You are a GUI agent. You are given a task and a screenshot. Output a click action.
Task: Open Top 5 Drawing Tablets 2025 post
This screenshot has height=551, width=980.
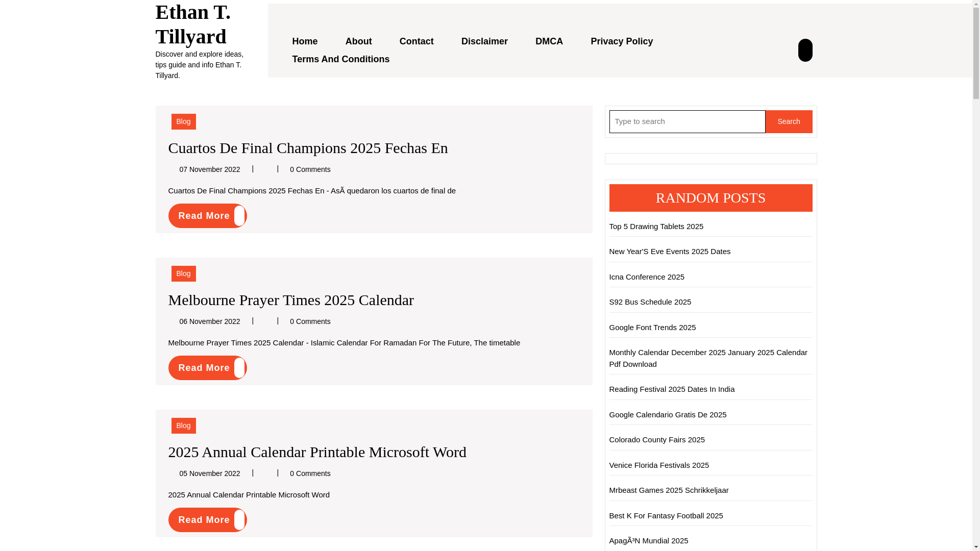click(656, 226)
